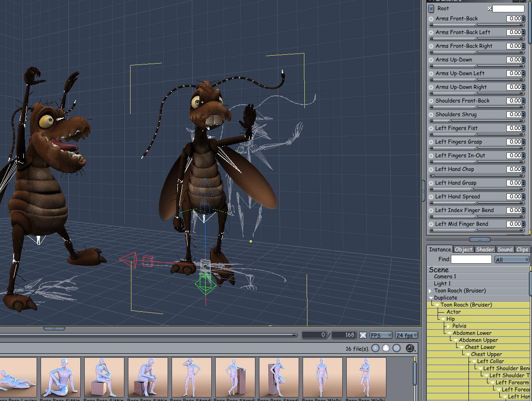Viewport: 532px width, 401px height.
Task: Open gear options for Shoulders Shrug
Action: [431, 115]
